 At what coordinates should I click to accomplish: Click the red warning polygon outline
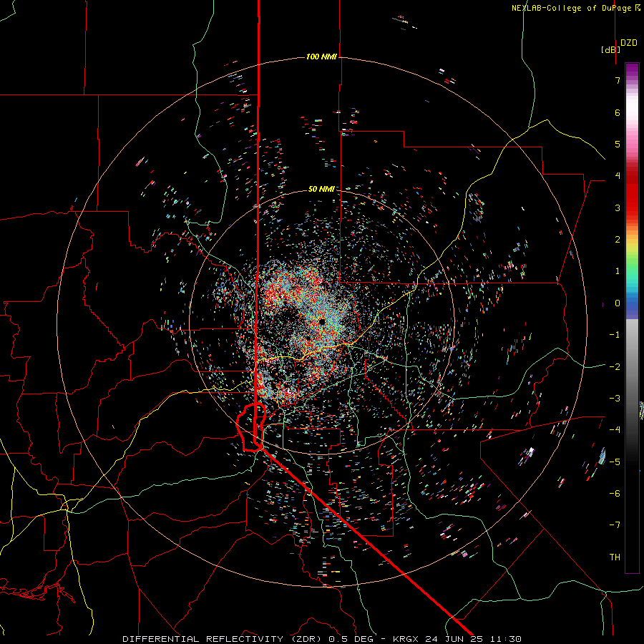[251, 427]
